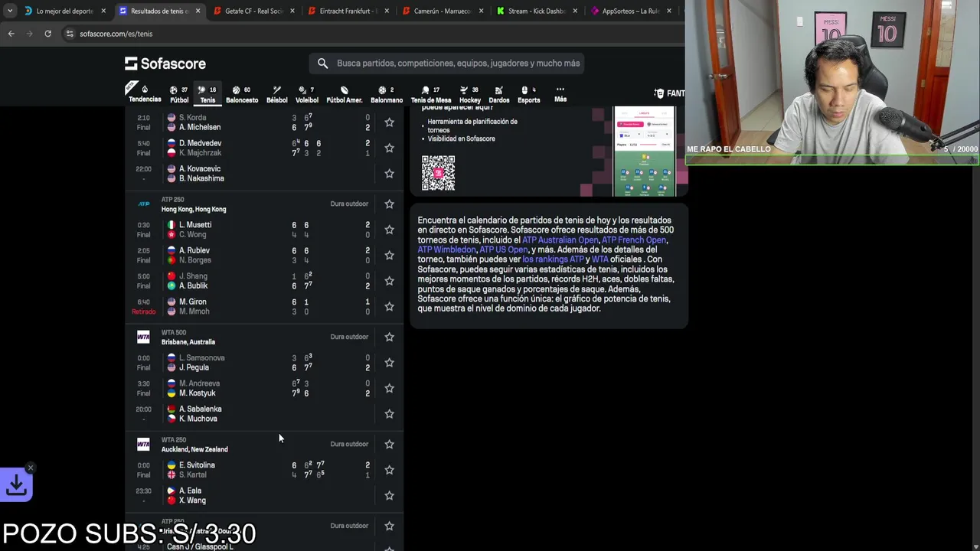The image size is (980, 551).
Task: Open the ATP US Open link
Action: [x=503, y=249]
